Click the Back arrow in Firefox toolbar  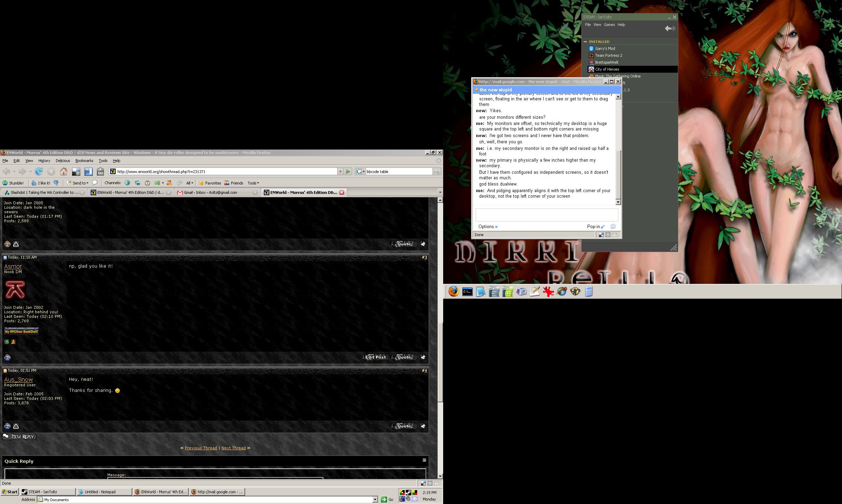(6, 171)
